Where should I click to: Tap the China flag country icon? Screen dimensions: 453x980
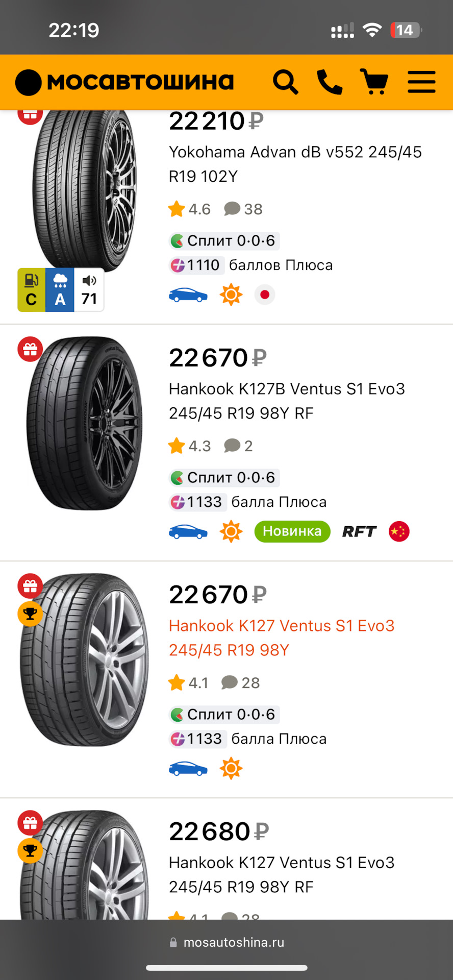tap(399, 531)
